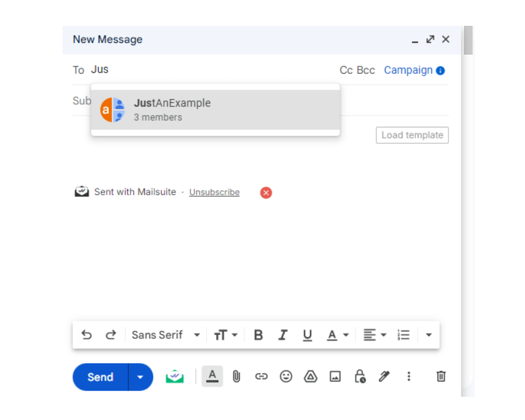This screenshot has width=525, height=420.
Task: Open more options three-dot menu
Action: [x=409, y=376]
